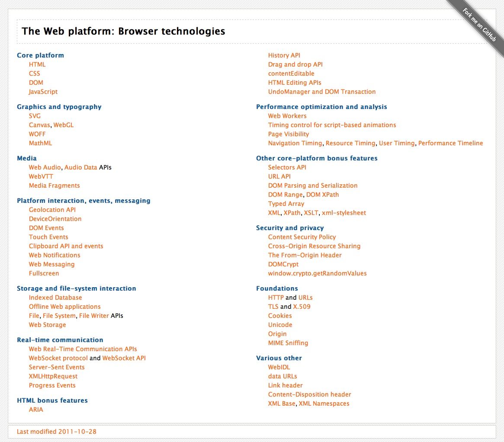Open the XMLHttpRequest link
Screen dimensions: 504x442
pyautogui.click(x=53, y=376)
